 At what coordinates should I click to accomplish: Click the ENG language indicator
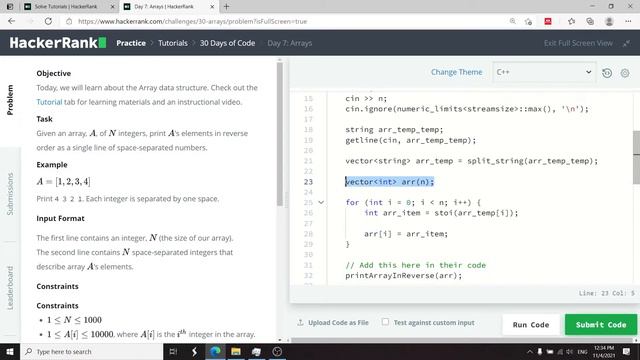(x=582, y=351)
